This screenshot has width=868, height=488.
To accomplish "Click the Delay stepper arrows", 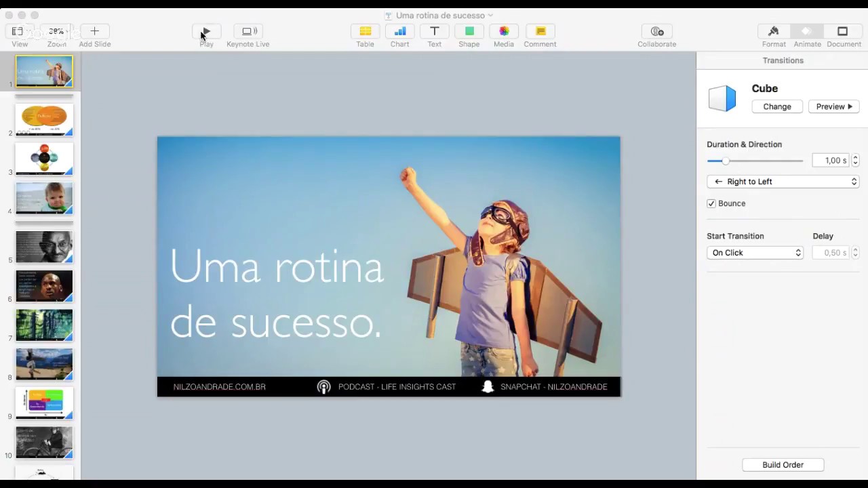I will pyautogui.click(x=855, y=253).
